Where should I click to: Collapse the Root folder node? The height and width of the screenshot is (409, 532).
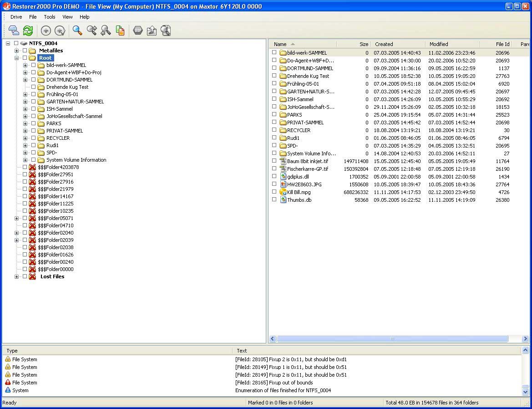16,58
